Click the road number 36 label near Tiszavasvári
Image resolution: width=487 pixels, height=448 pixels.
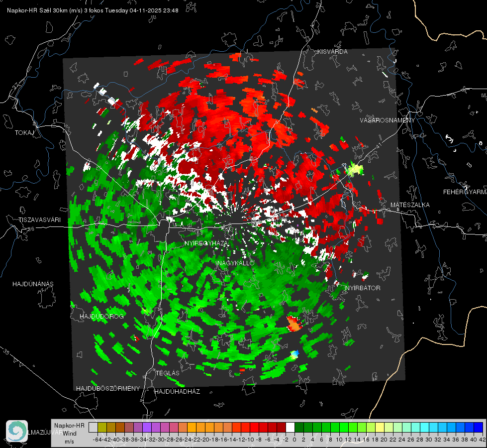pyautogui.click(x=31, y=229)
